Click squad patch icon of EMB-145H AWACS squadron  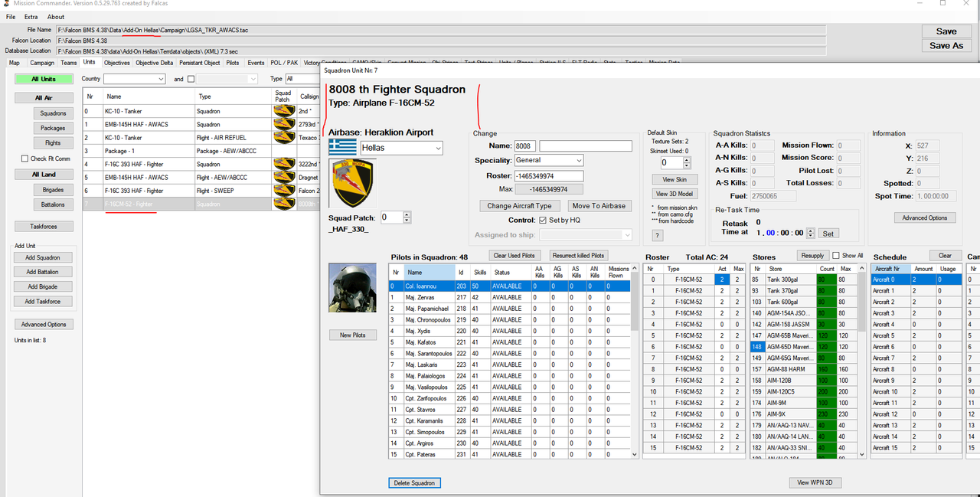pos(284,124)
